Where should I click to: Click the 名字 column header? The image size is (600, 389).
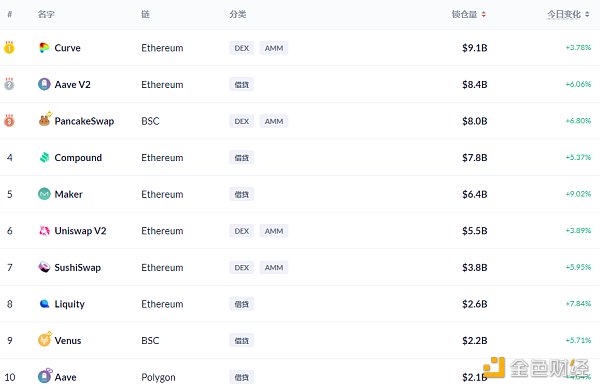46,15
